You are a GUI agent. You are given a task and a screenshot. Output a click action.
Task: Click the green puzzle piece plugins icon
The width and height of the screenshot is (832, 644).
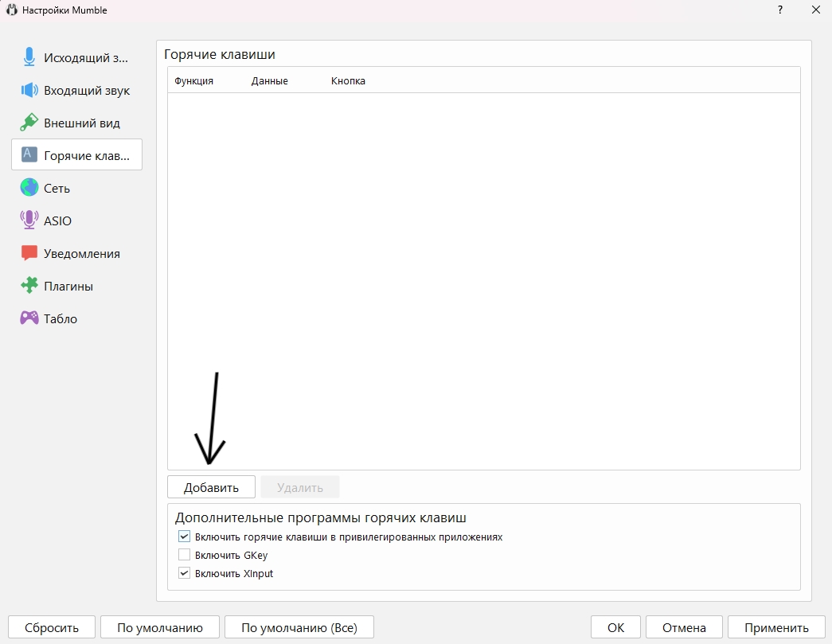29,286
